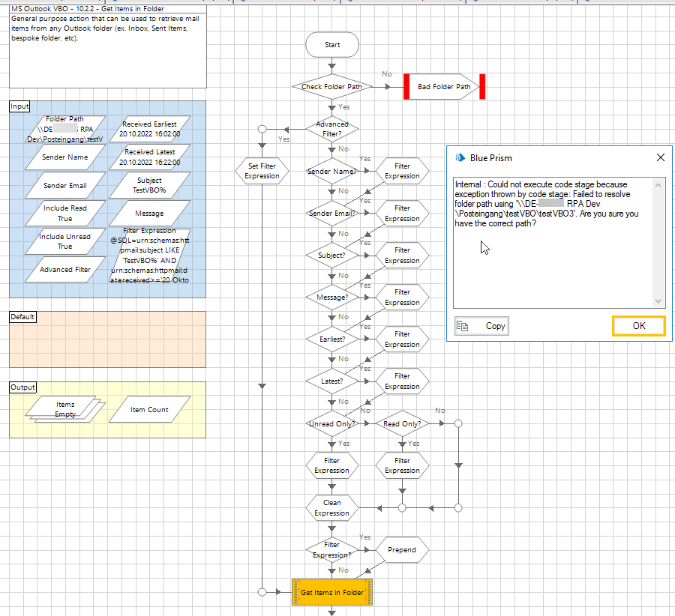
Task: Click the Check Folder Path decision diamond
Action: tap(332, 86)
